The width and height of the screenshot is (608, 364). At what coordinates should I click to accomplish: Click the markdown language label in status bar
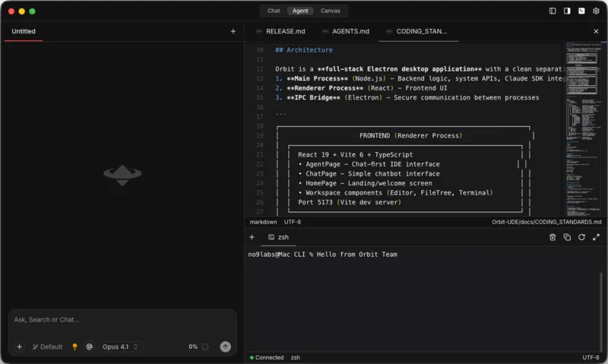[x=263, y=222]
